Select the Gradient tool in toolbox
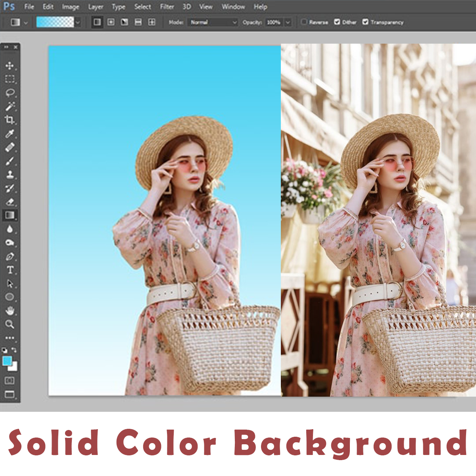The image size is (476, 476). [10, 215]
